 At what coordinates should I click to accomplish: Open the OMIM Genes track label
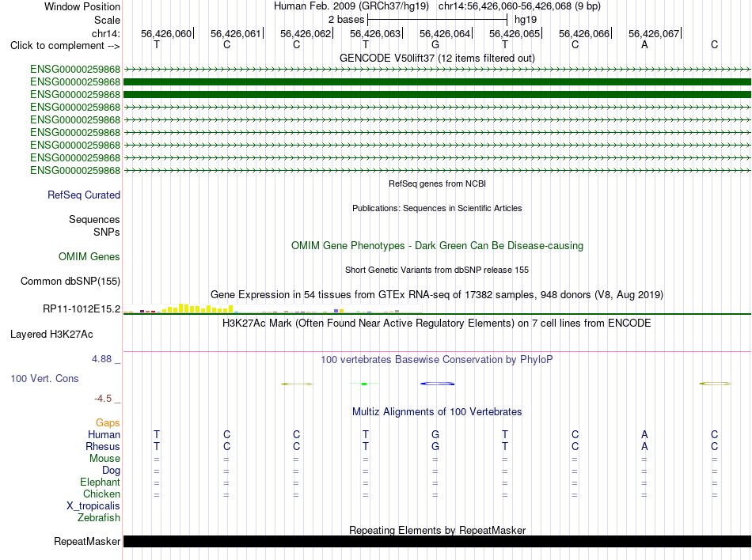[89, 257]
